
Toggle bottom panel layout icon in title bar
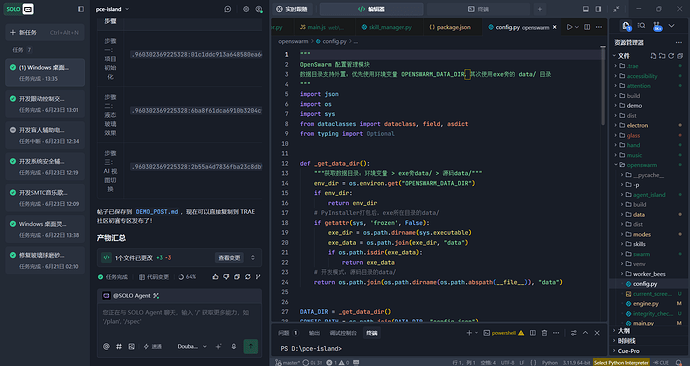(x=586, y=9)
